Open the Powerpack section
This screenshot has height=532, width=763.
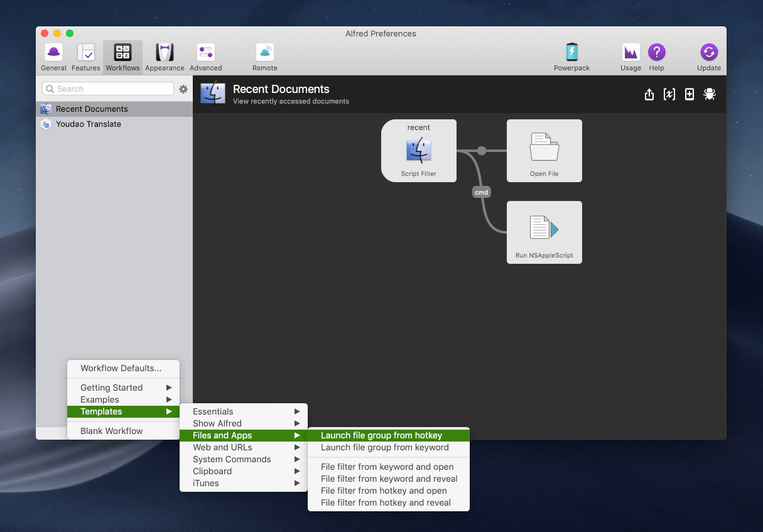[572, 57]
